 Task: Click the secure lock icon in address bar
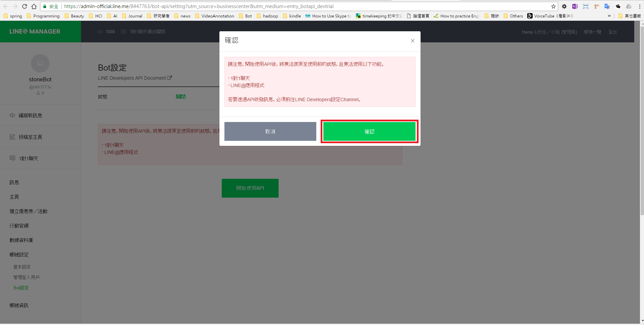pyautogui.click(x=45, y=6)
